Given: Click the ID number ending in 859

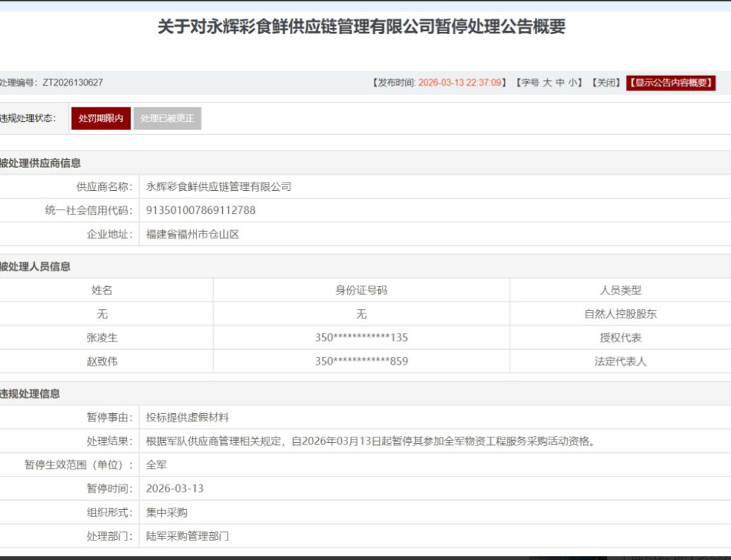Looking at the screenshot, I should [x=361, y=361].
